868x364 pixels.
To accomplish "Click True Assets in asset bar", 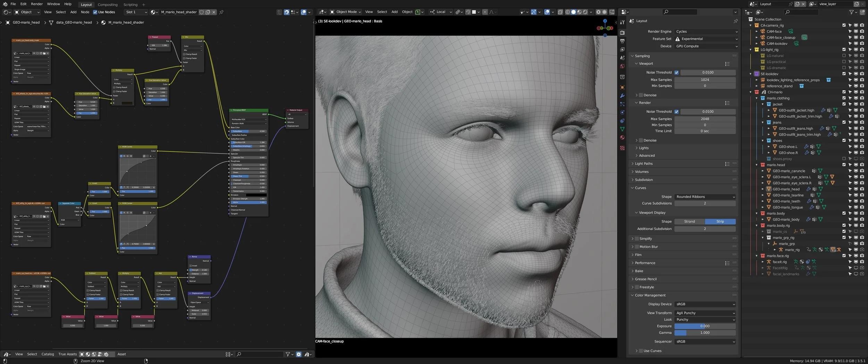I will click(x=67, y=354).
